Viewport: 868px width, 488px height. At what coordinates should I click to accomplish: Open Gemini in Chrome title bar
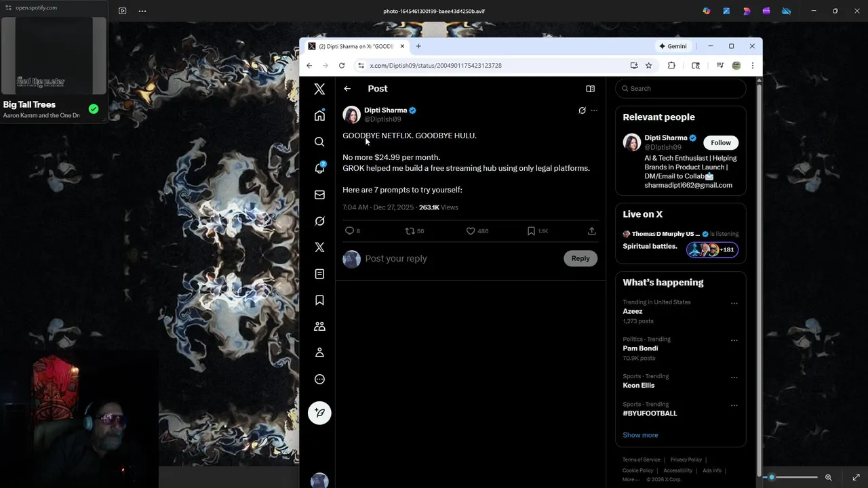coord(673,46)
